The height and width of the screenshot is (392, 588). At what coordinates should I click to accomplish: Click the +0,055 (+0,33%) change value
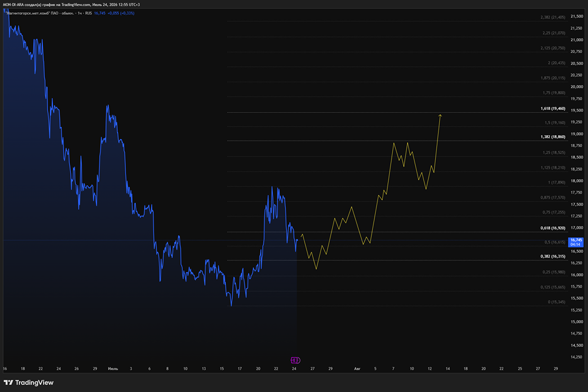tap(121, 13)
